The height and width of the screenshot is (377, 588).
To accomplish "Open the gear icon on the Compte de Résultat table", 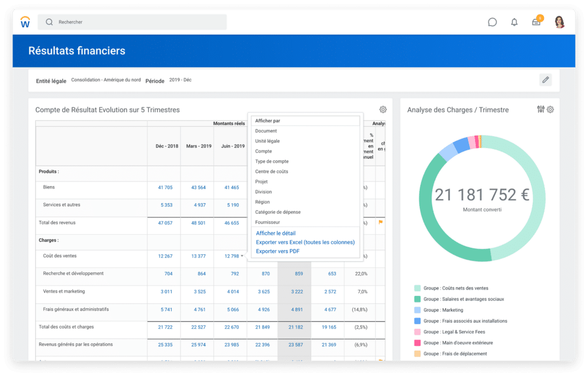I will click(383, 109).
